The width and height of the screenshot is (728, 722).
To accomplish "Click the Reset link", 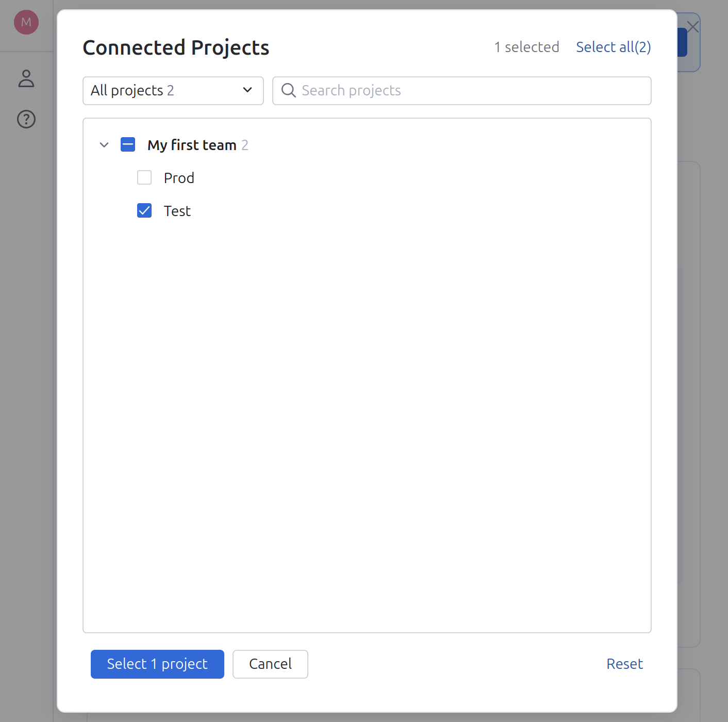I will 624,664.
